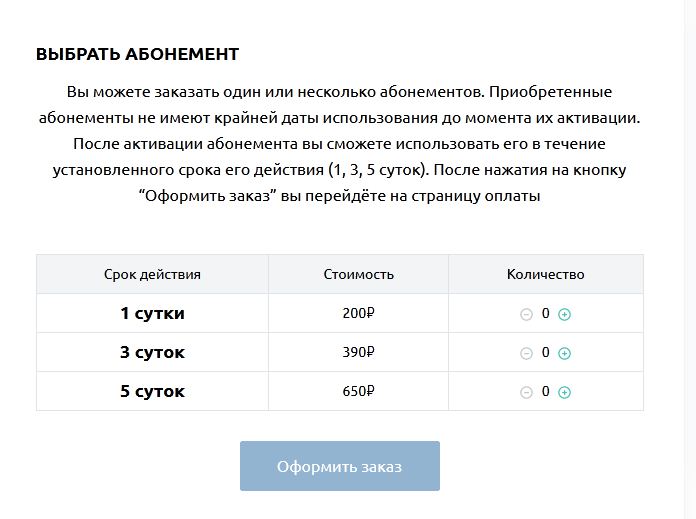Viewport: 696px width, 519px height.
Task: Increase quantity for 5 суток pass
Action: coord(564,392)
